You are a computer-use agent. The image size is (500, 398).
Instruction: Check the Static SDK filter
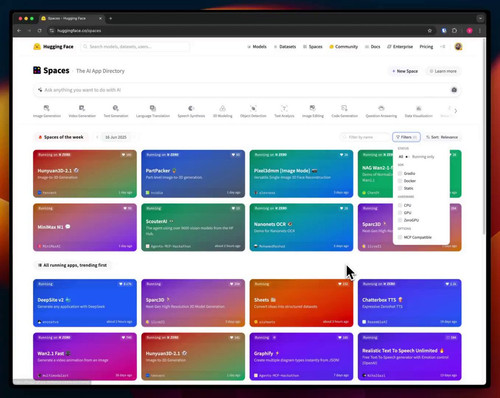pyautogui.click(x=400, y=188)
